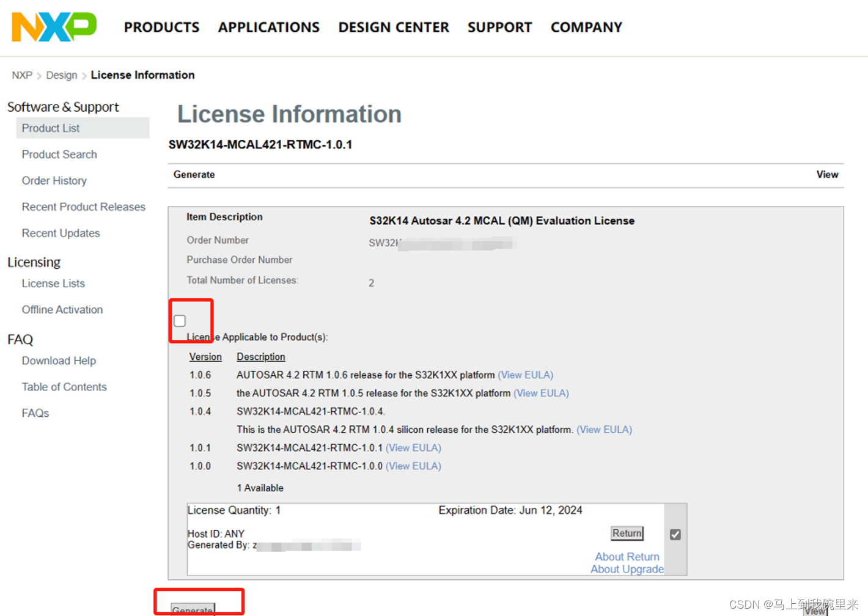Click the Return button
Viewport: 868px width, 616px height.
pos(627,533)
